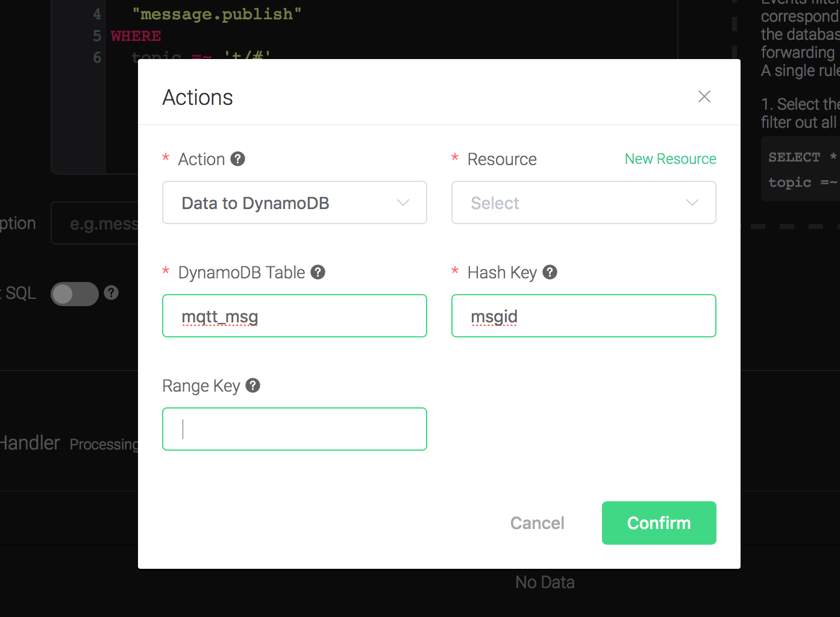Click the help icon beside the SQL toggle

click(111, 293)
